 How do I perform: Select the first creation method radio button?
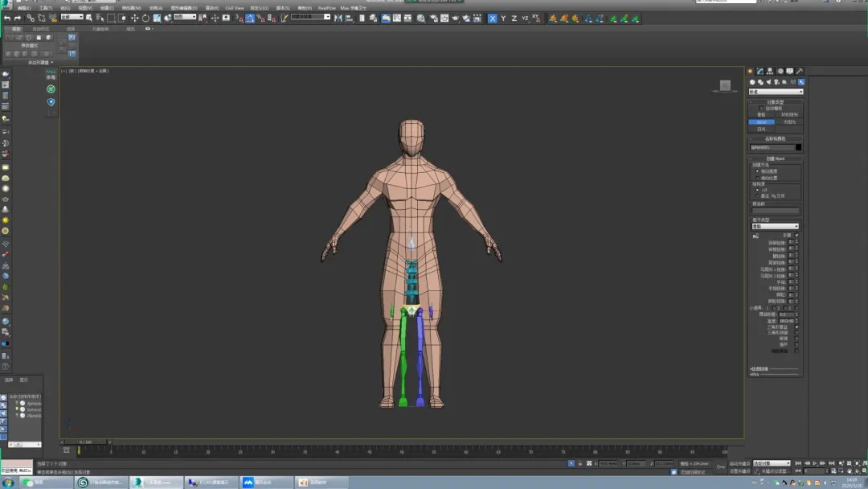click(756, 171)
